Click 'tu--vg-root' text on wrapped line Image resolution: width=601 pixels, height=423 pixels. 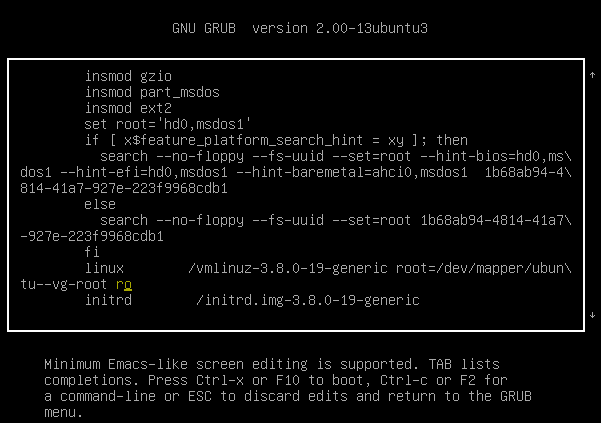tap(64, 284)
